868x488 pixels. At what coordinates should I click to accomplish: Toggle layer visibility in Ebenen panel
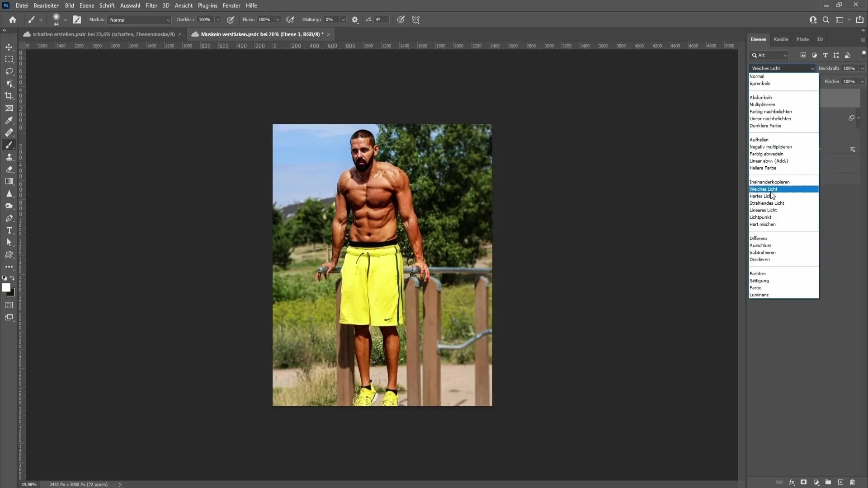point(851,117)
